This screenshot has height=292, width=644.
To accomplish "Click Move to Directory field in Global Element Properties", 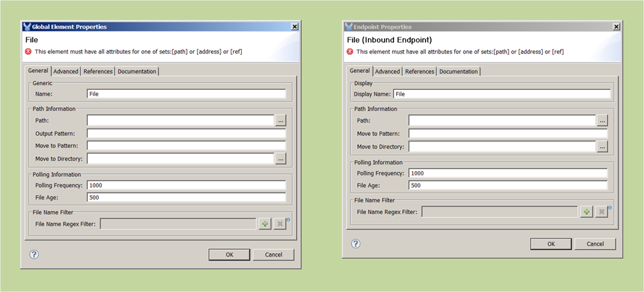I will click(x=180, y=159).
